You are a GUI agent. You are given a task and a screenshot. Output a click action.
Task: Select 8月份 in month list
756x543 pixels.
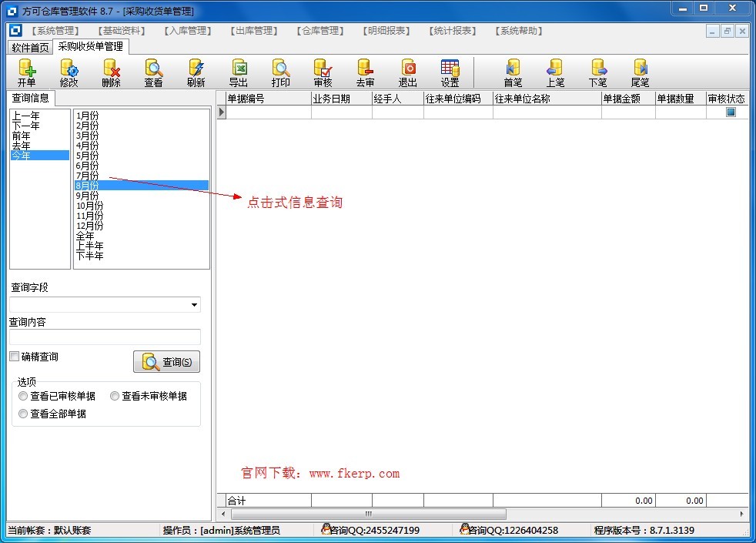tap(142, 185)
